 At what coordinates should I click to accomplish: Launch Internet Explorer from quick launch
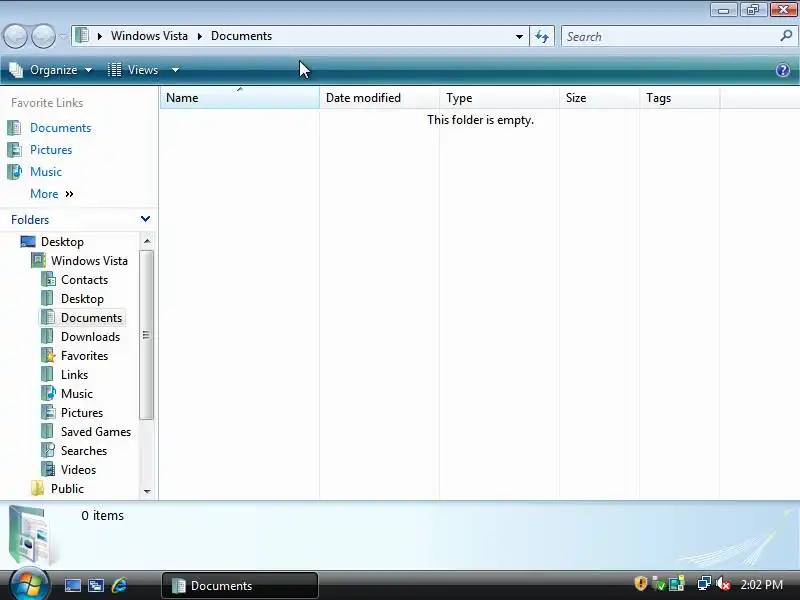click(119, 585)
